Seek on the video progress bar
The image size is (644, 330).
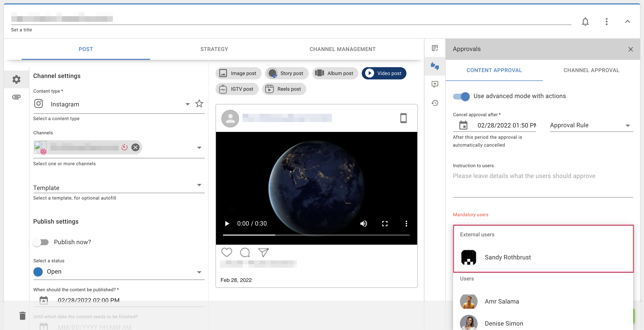(x=316, y=235)
